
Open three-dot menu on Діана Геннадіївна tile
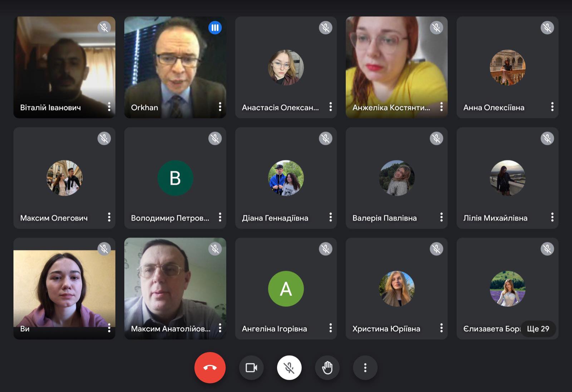click(x=330, y=217)
